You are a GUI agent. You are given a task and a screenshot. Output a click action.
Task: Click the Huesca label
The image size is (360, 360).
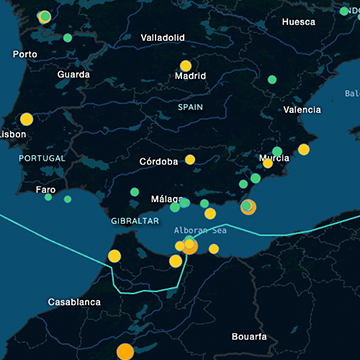click(299, 22)
